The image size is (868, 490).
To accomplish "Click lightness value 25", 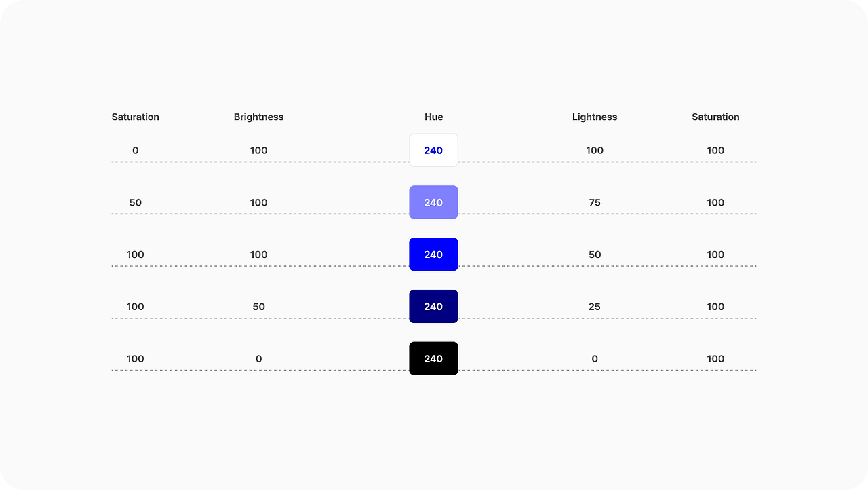I will 595,307.
